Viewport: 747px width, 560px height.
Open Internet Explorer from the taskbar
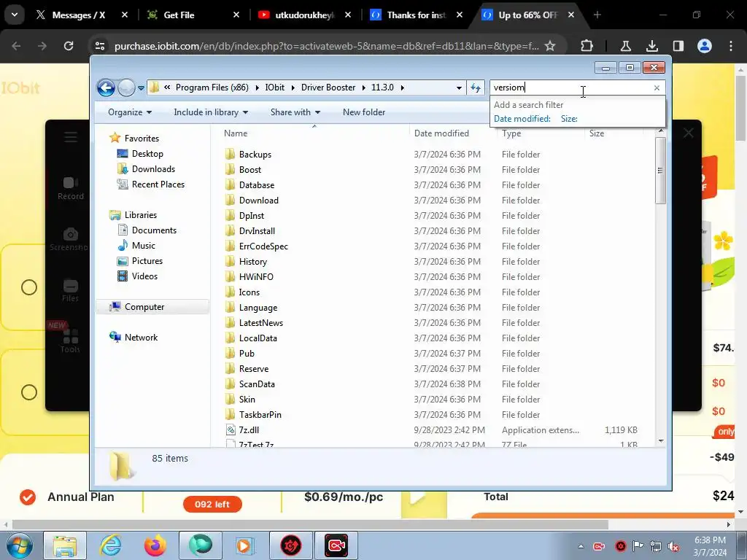(x=110, y=545)
